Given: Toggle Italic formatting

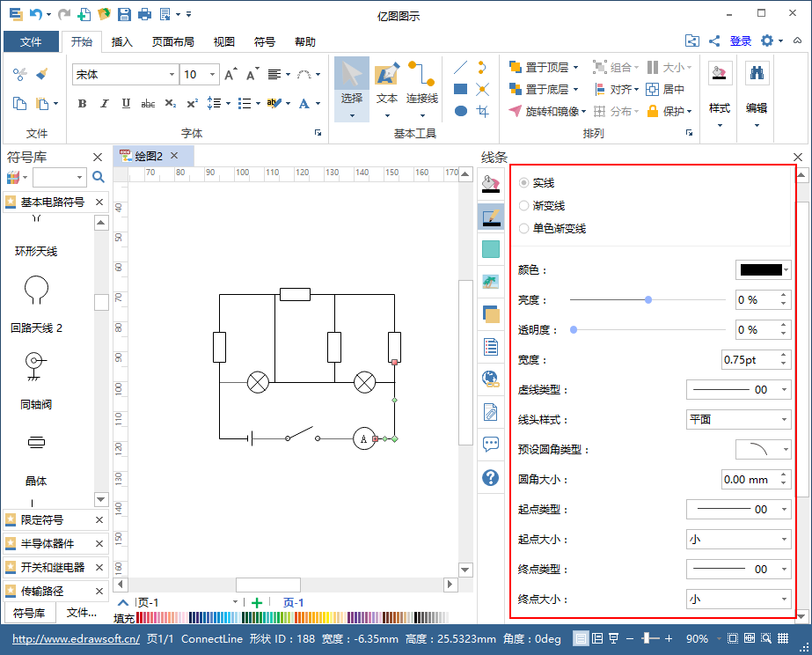Looking at the screenshot, I should (104, 104).
